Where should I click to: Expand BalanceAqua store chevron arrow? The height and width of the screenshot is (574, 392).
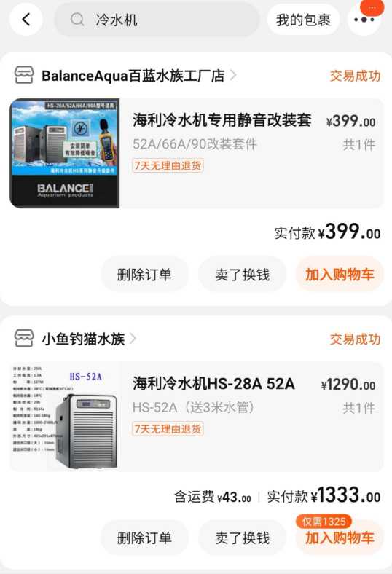click(233, 76)
